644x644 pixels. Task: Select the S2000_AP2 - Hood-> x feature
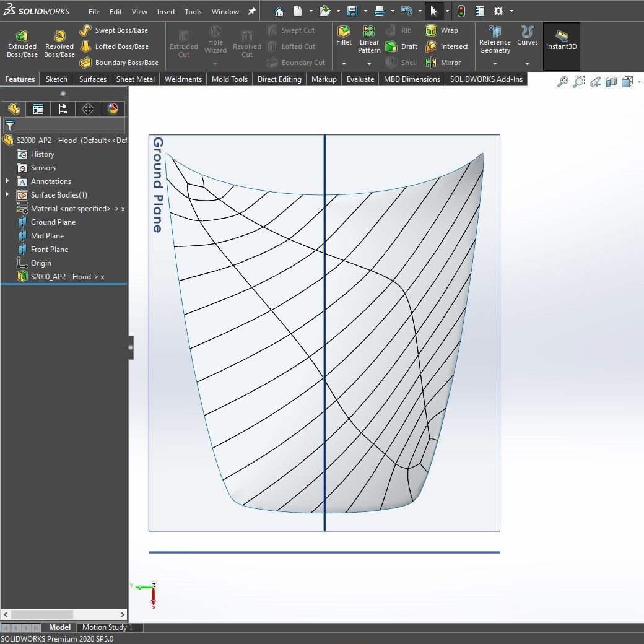click(x=67, y=276)
